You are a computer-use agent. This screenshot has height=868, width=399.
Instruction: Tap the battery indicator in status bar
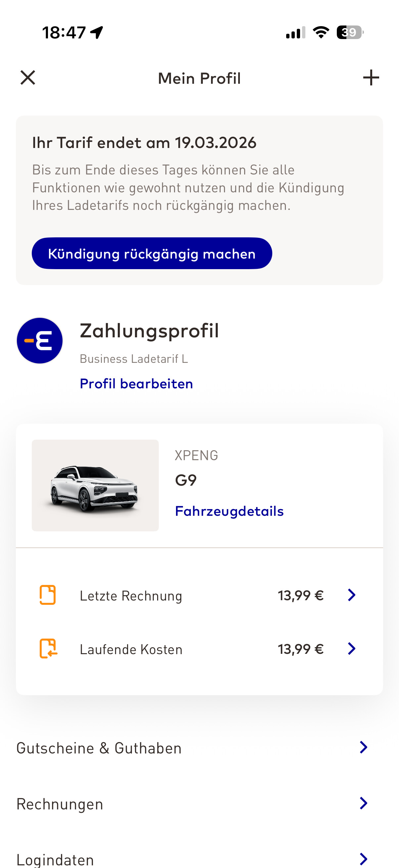[x=350, y=32]
